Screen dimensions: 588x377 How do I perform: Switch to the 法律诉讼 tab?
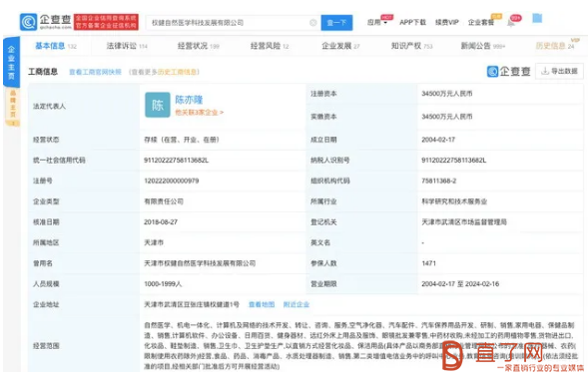[x=127, y=46]
